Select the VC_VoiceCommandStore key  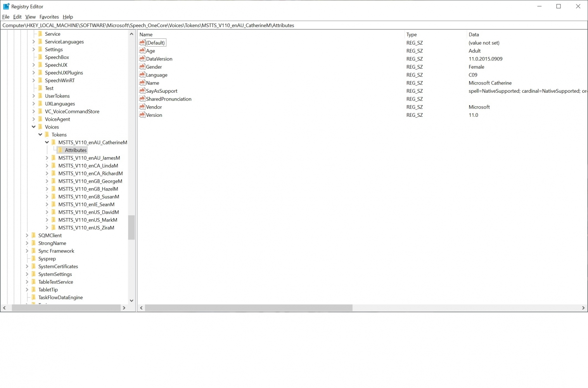(72, 111)
